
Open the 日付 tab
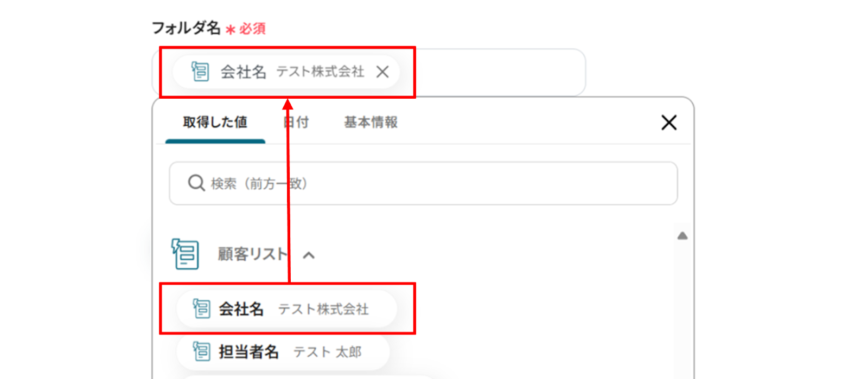(x=297, y=123)
